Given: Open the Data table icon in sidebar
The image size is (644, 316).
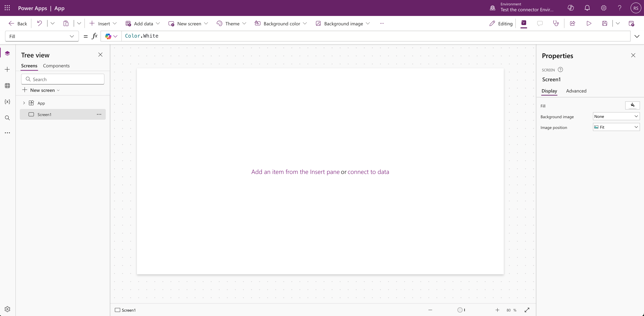Looking at the screenshot, I should point(8,86).
